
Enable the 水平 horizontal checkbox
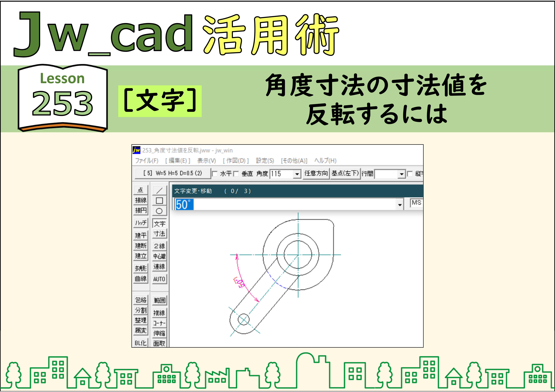point(215,174)
